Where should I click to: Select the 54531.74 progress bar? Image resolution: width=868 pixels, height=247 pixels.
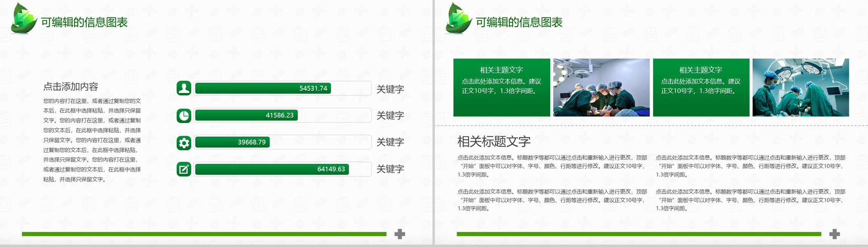[x=263, y=88]
